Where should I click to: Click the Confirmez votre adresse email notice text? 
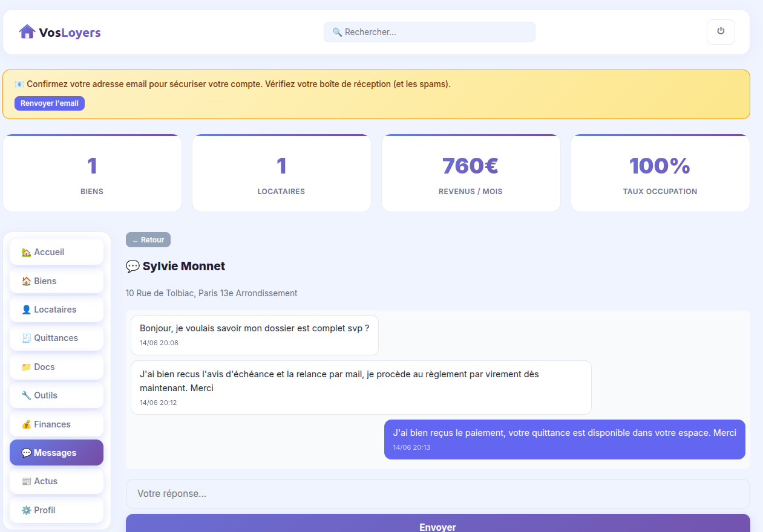[238, 84]
